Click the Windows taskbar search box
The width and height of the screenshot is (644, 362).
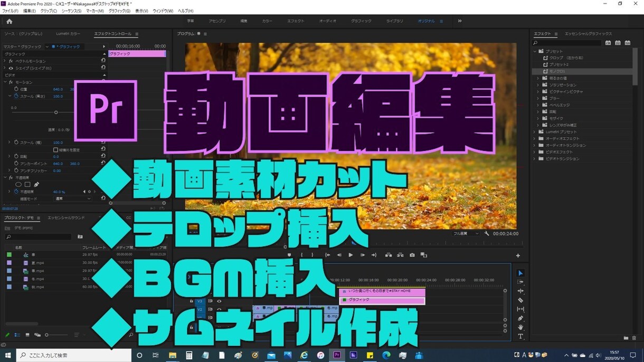[74, 356]
